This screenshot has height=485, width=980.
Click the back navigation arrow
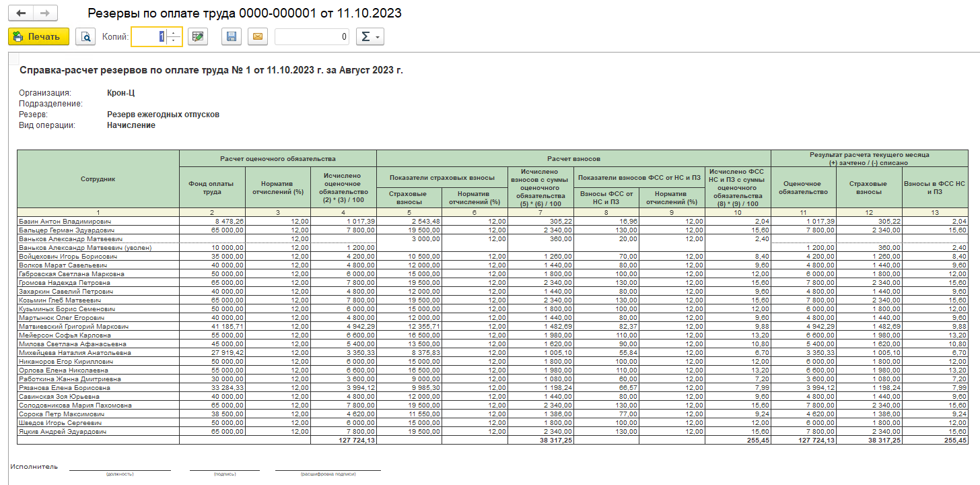coord(21,13)
